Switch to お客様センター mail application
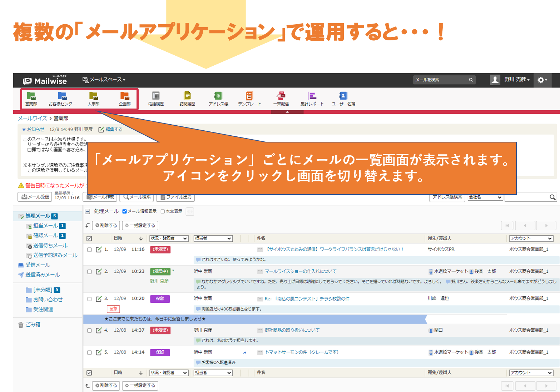Viewport: 560px width, 392px height. pos(62,99)
